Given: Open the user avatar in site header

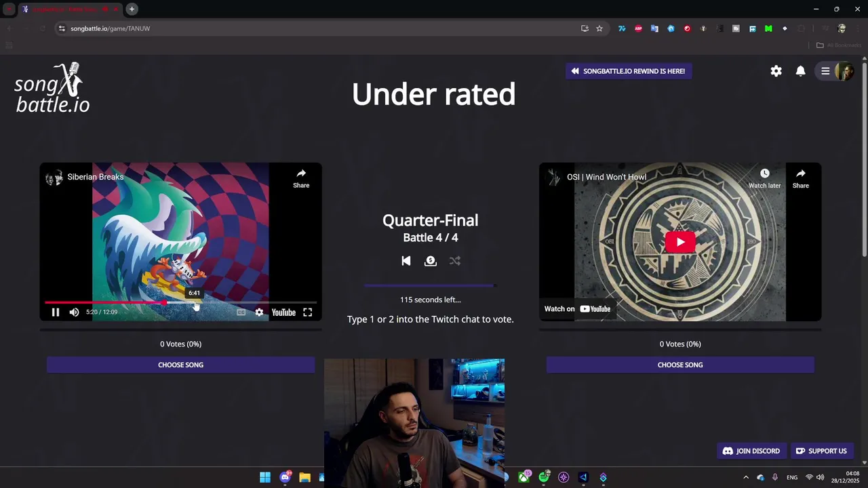Looking at the screenshot, I should click(x=844, y=71).
